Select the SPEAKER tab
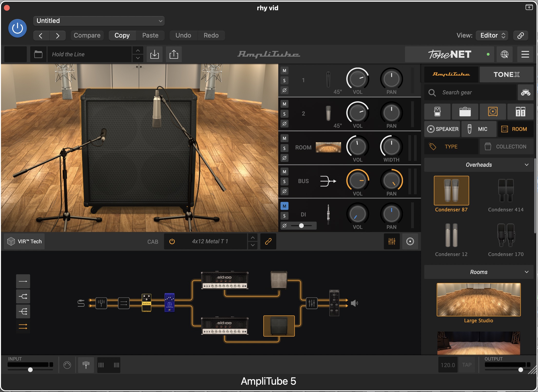Viewport: 538px width, 392px height. [442, 129]
